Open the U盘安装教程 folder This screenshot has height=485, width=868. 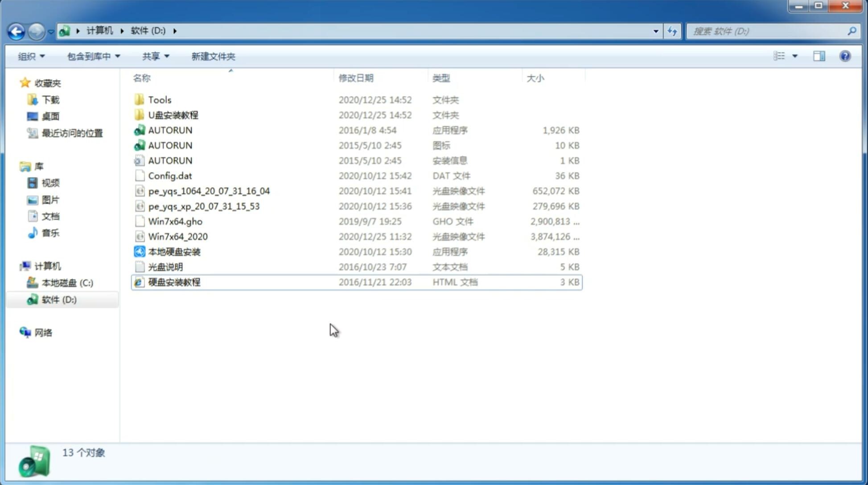[x=173, y=115]
